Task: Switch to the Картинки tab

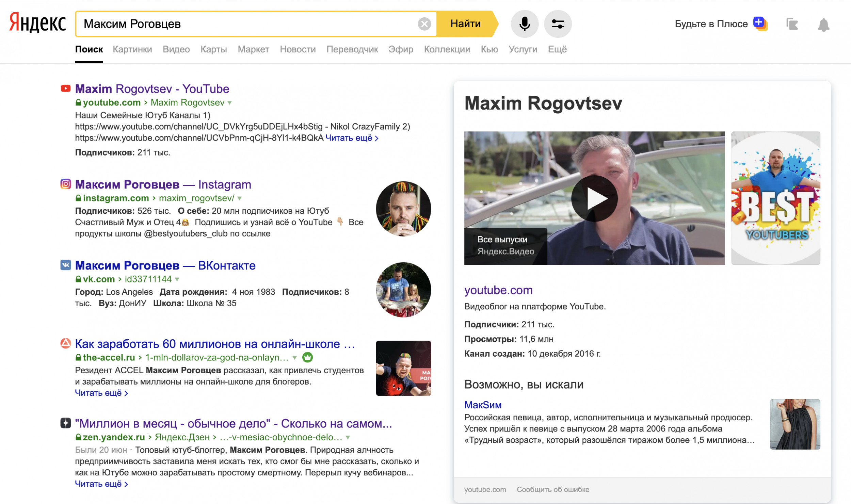Action: click(x=132, y=49)
